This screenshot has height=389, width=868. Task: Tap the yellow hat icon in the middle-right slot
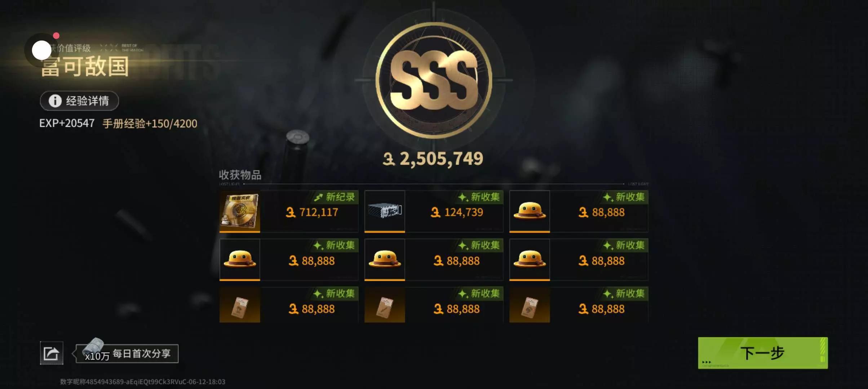pyautogui.click(x=530, y=259)
